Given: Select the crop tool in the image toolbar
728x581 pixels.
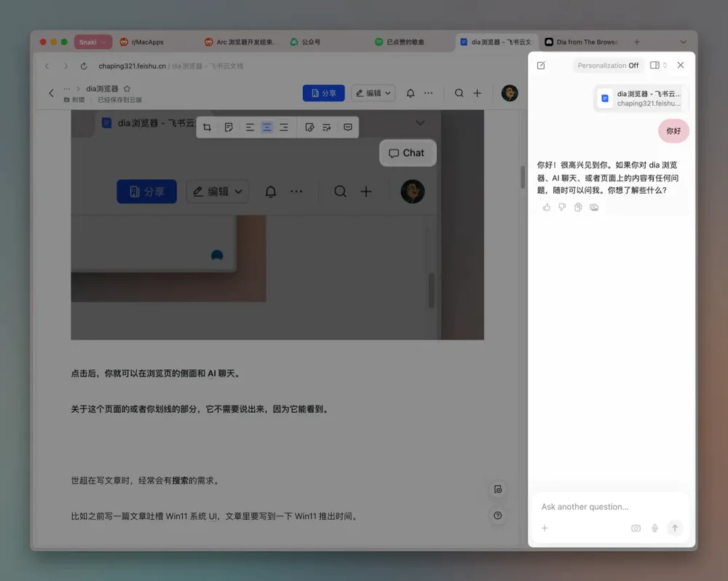Looking at the screenshot, I should (207, 127).
